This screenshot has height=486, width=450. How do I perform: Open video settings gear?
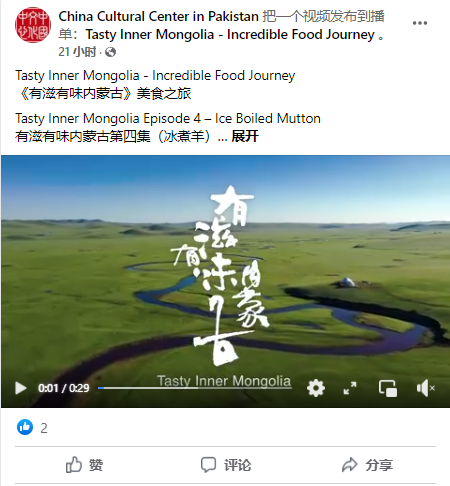click(x=316, y=388)
